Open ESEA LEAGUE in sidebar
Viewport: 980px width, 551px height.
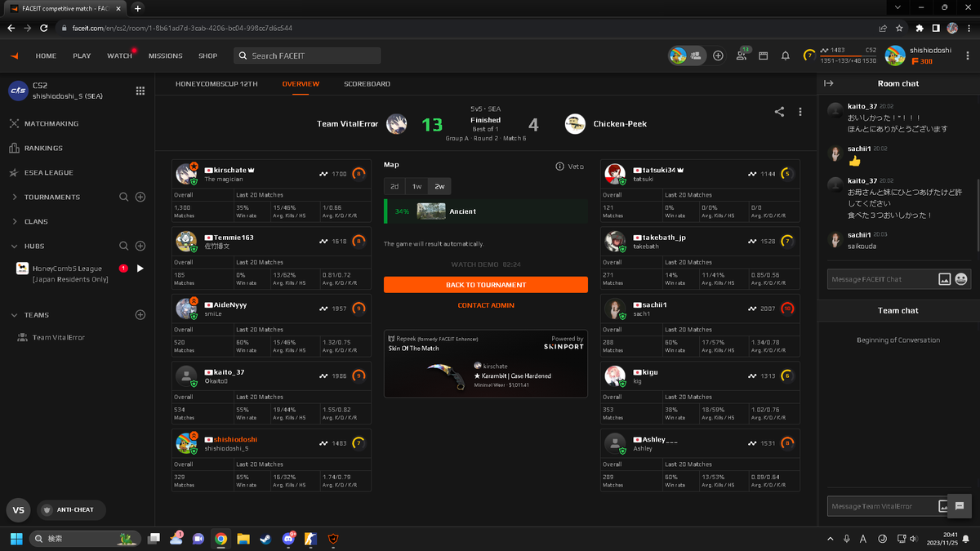click(x=48, y=172)
